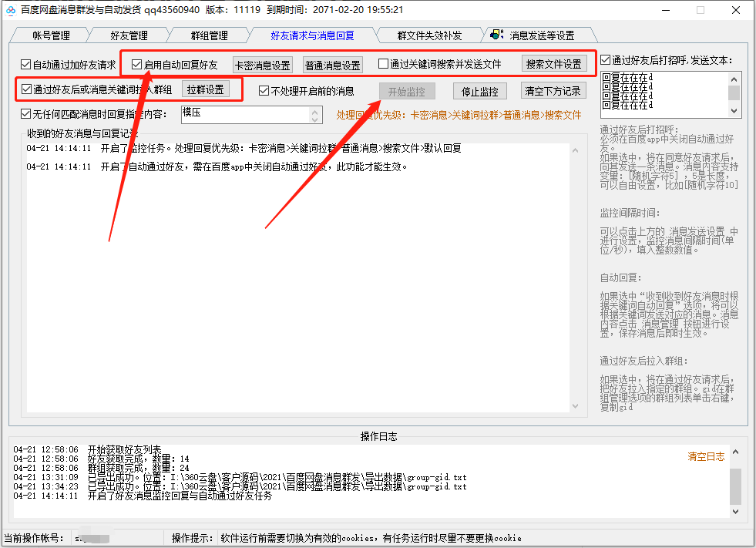The width and height of the screenshot is (756, 548).
Task: Switch to the 帐号管理 tab
Action: click(49, 34)
